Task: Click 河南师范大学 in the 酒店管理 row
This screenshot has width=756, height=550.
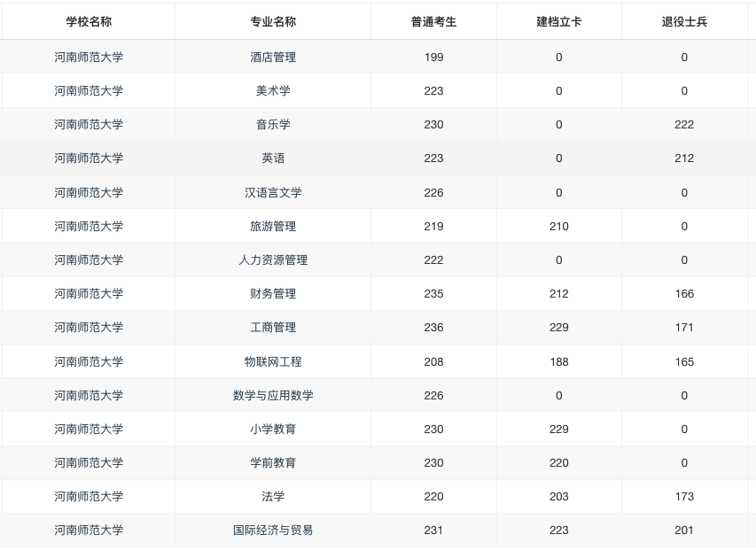Action: 89,58
